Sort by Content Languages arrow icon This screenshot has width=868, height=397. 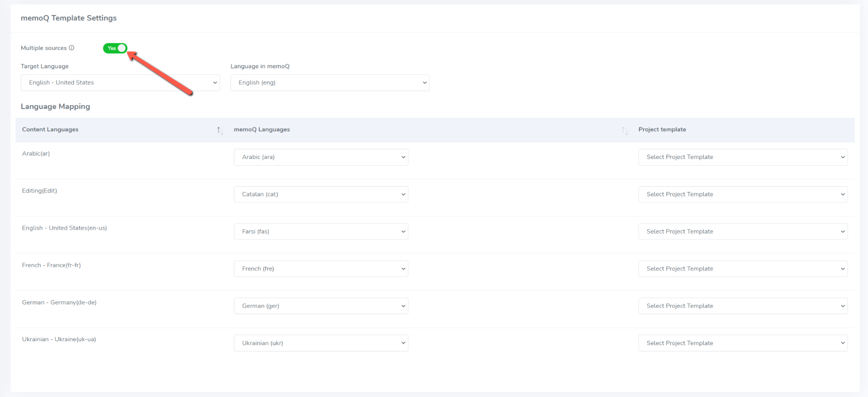[220, 130]
